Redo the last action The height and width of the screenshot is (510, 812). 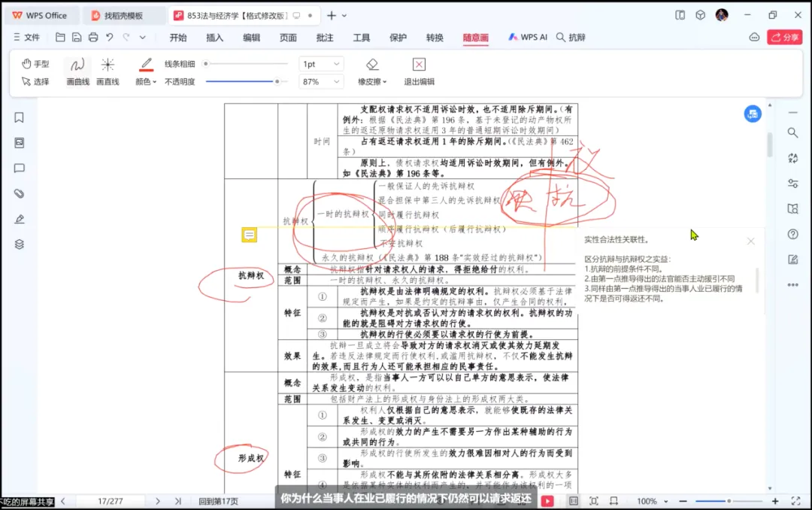(x=126, y=38)
